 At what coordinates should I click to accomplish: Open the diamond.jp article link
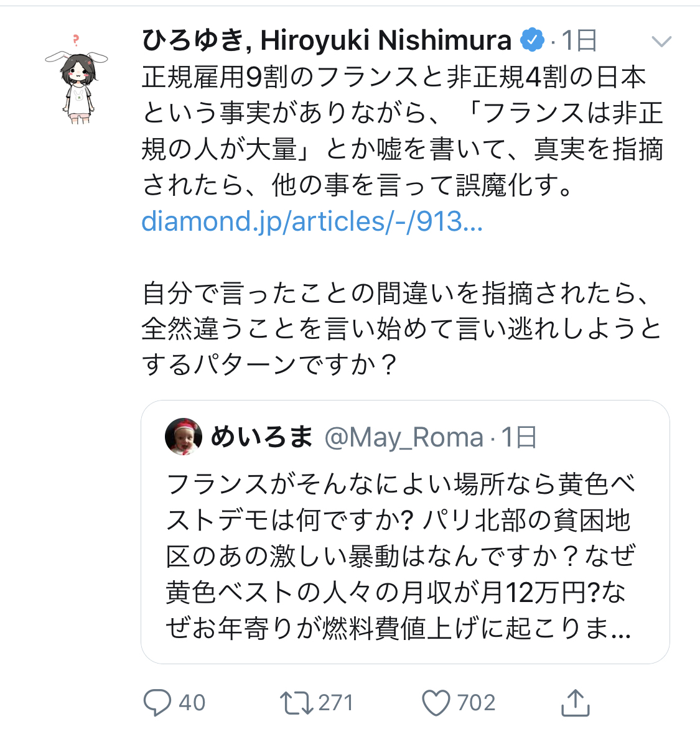pyautogui.click(x=312, y=221)
